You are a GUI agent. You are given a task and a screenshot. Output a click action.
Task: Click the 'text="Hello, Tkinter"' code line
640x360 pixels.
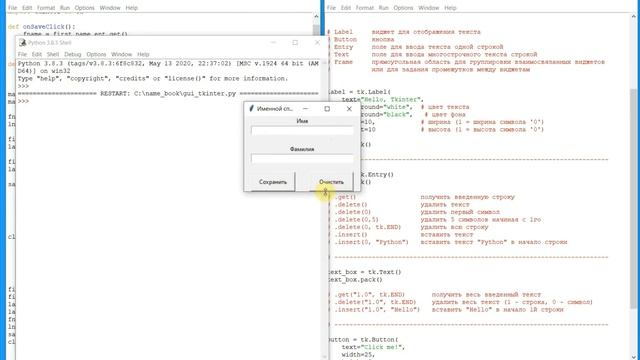[x=383, y=99]
